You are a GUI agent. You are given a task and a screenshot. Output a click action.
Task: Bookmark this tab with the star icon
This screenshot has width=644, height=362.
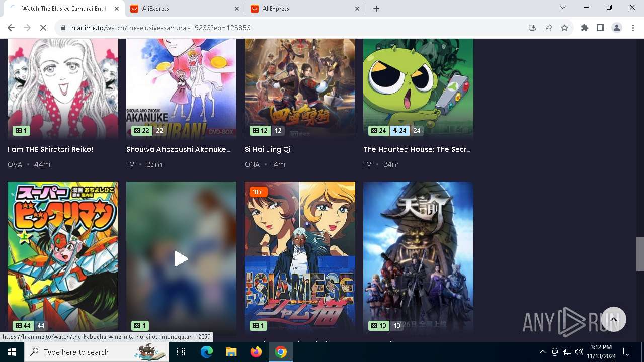565,28
